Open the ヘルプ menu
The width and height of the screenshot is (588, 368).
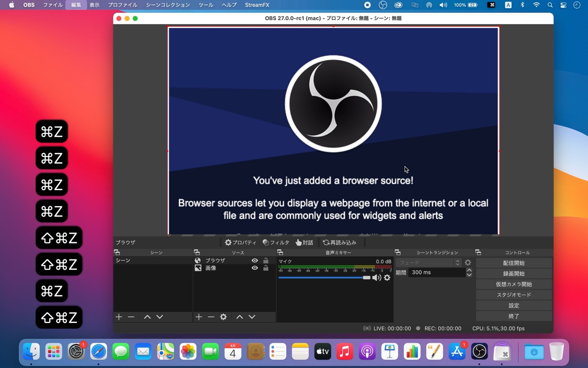coord(229,5)
